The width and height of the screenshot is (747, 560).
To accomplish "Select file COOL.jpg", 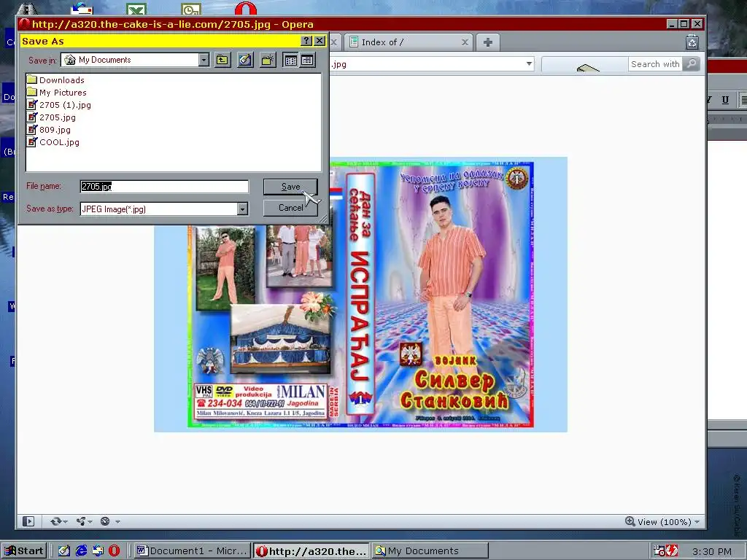I will (59, 142).
